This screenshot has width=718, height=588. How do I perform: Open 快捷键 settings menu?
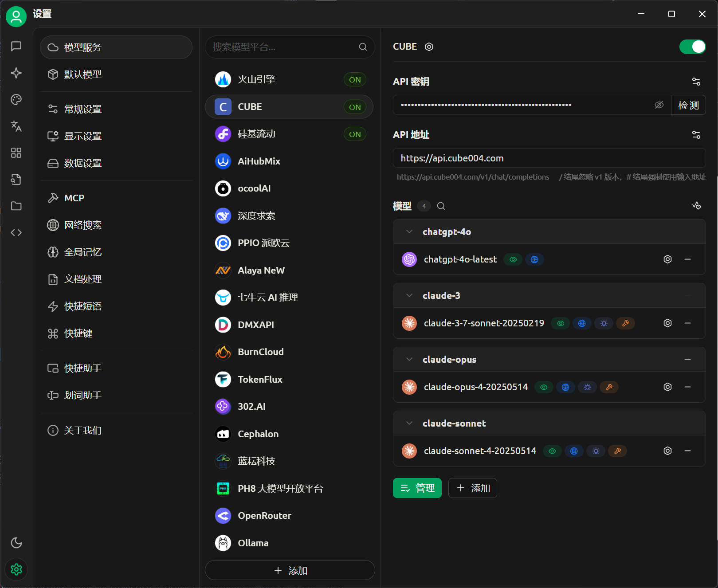point(116,333)
